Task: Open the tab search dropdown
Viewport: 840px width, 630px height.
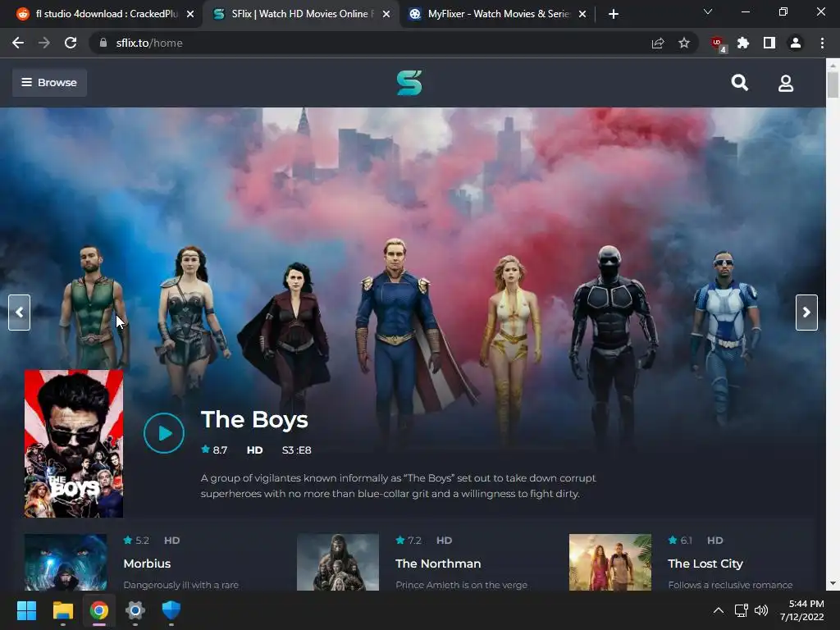Action: (x=708, y=11)
